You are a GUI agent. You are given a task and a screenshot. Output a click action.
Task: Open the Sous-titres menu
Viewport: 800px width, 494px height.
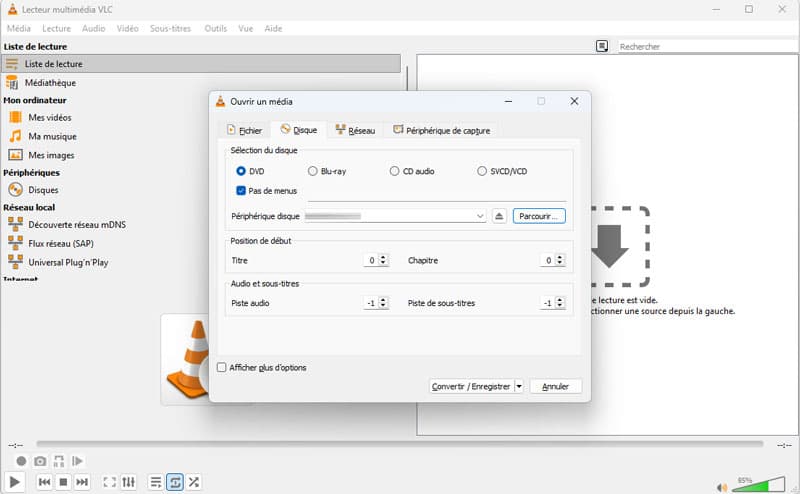[170, 29]
